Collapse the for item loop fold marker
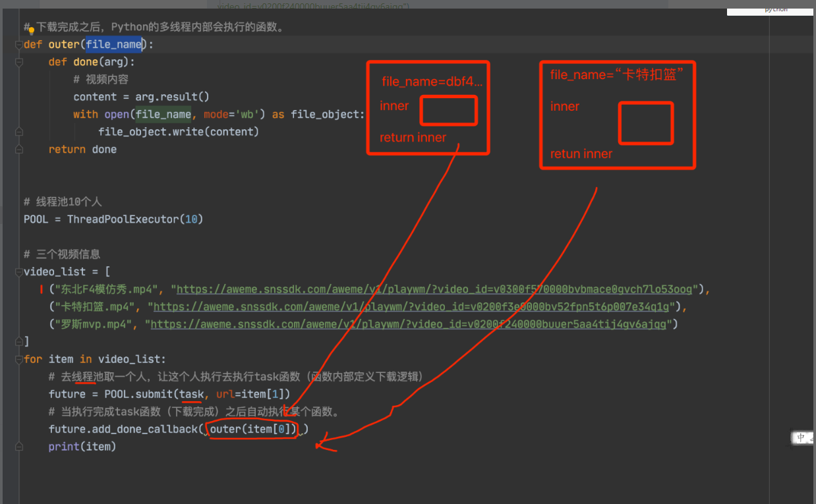 pyautogui.click(x=18, y=359)
